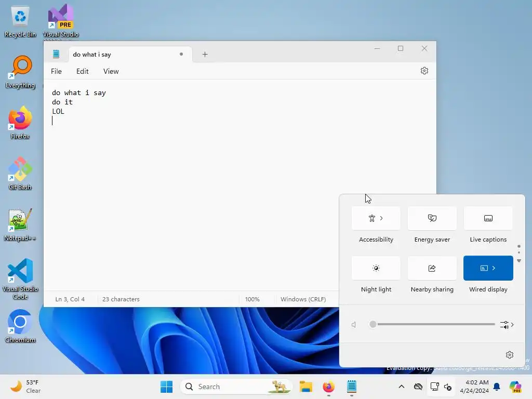Open quick settings gear for all settings

coord(509,354)
